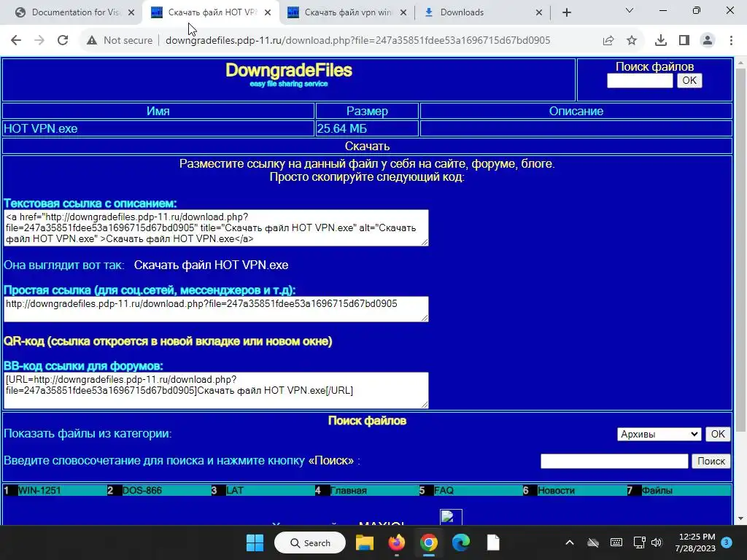The height and width of the screenshot is (560, 747).
Task: Close the Documentation for Vis tab
Action: coord(131,12)
